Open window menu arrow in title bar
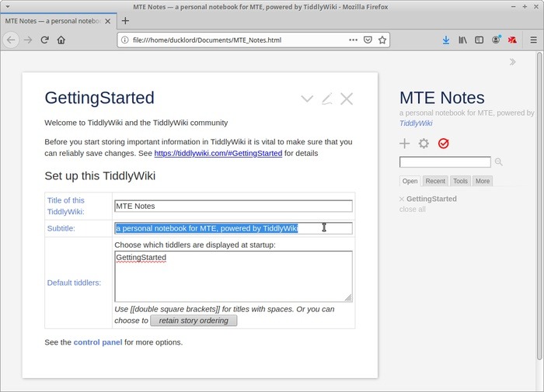This screenshot has height=392, width=544. coord(7,6)
